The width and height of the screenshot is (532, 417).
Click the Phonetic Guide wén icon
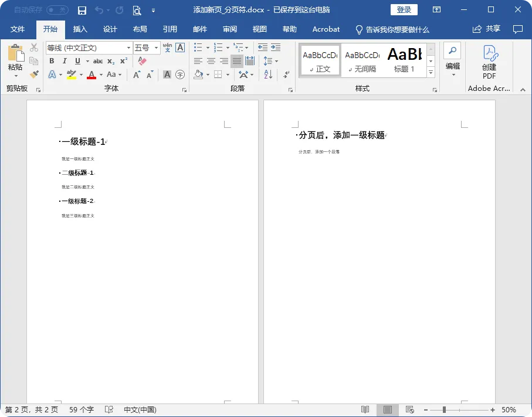[167, 48]
